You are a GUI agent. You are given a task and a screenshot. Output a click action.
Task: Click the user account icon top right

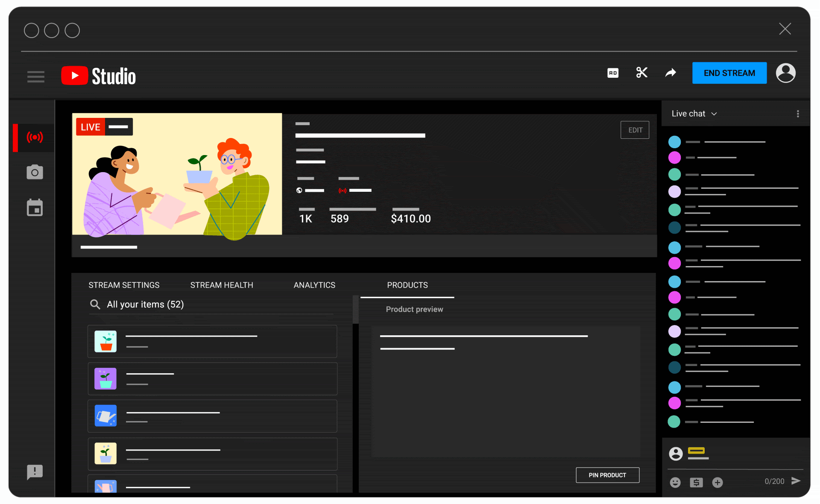787,73
